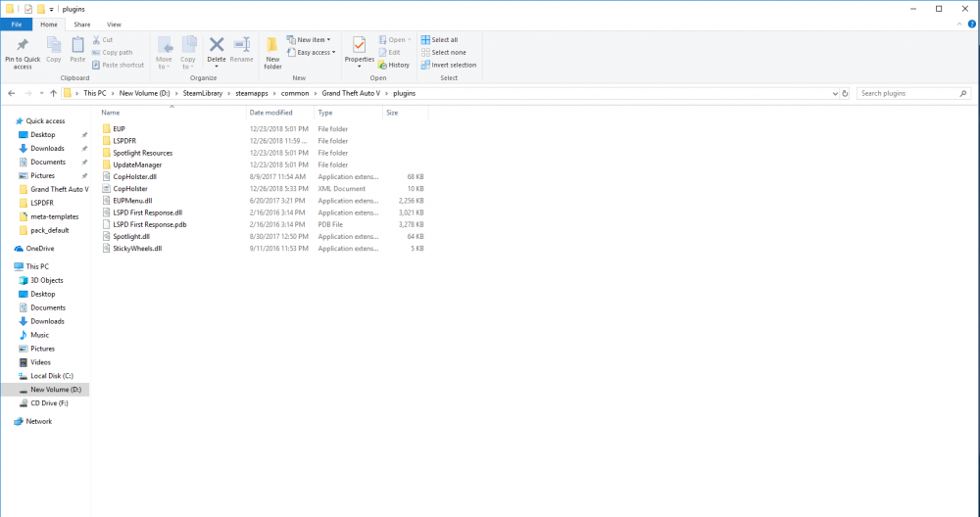Refresh the plugins folder view
Viewport: 980px width, 517px height.
(845, 93)
